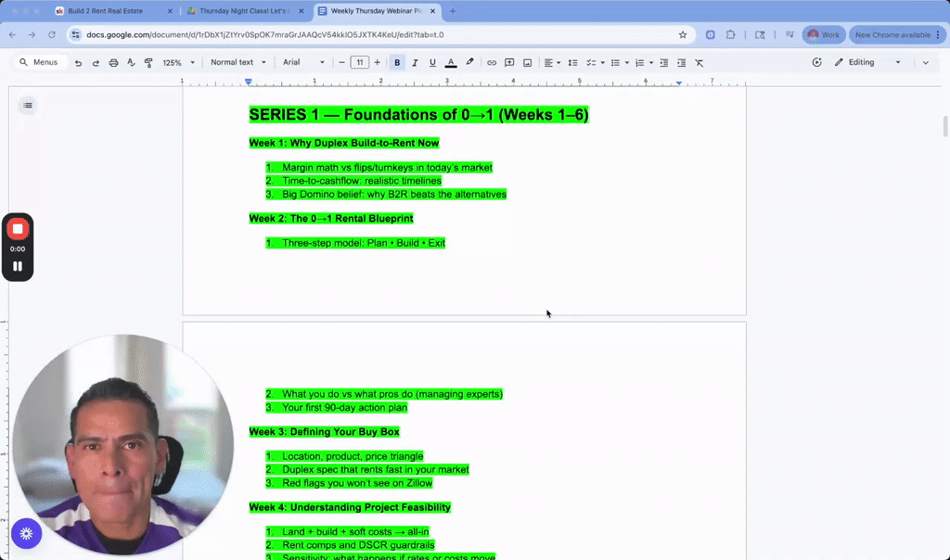Click the Redo icon in toolbar
The height and width of the screenshot is (560, 950).
pyautogui.click(x=96, y=62)
